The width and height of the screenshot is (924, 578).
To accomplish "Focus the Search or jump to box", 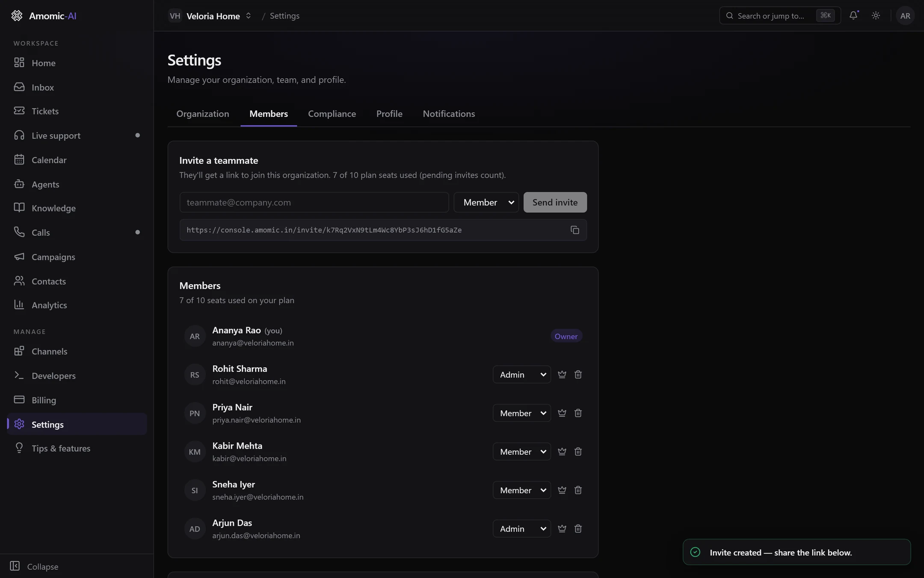I will tap(780, 15).
